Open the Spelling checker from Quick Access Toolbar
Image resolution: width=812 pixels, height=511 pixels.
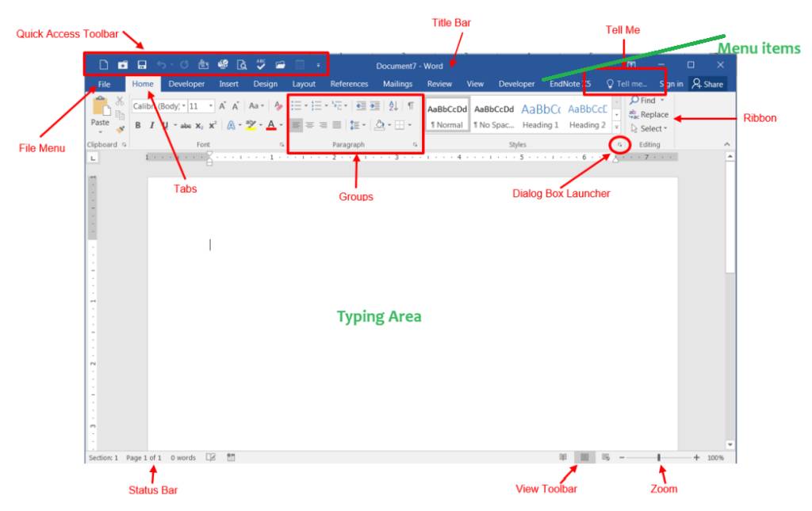[x=261, y=63]
